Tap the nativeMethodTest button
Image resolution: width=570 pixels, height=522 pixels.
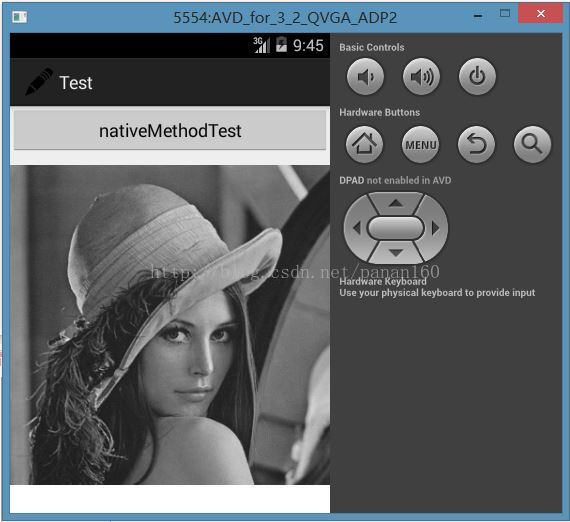170,130
